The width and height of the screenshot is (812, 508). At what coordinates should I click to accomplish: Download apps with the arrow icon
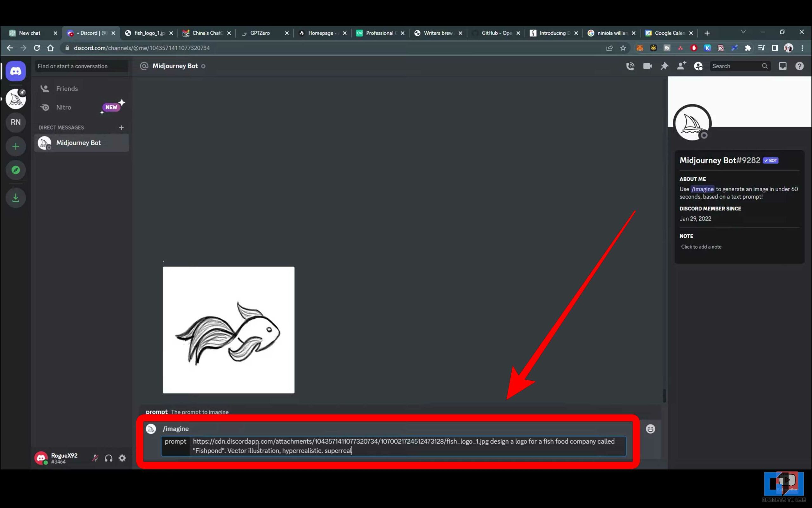click(16, 198)
